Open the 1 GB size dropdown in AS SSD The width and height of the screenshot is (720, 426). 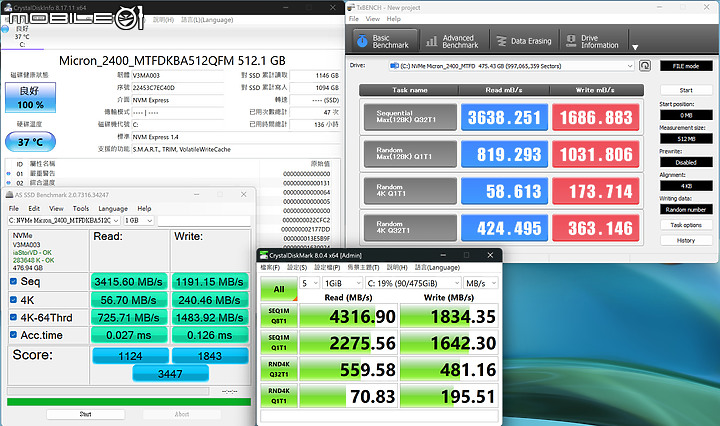pos(138,220)
